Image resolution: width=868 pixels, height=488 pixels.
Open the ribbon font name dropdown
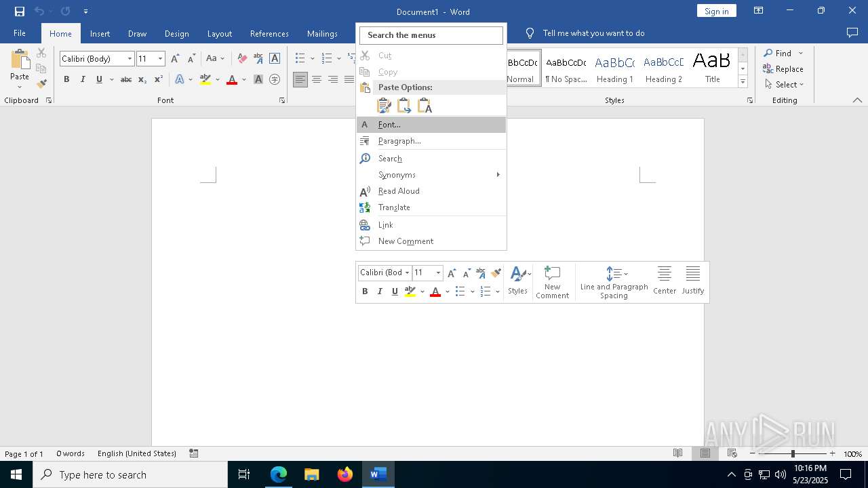pyautogui.click(x=130, y=59)
